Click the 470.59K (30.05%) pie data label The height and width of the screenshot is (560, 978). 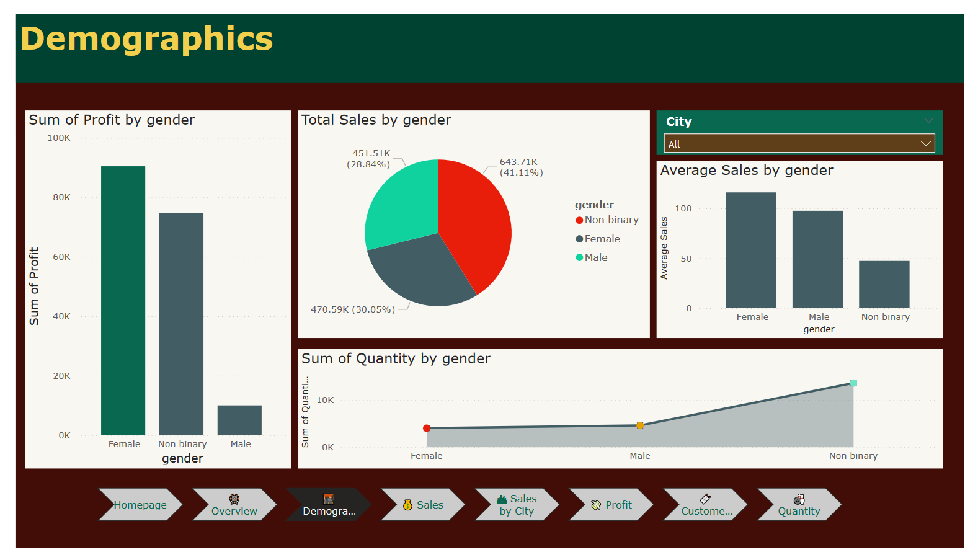[353, 309]
